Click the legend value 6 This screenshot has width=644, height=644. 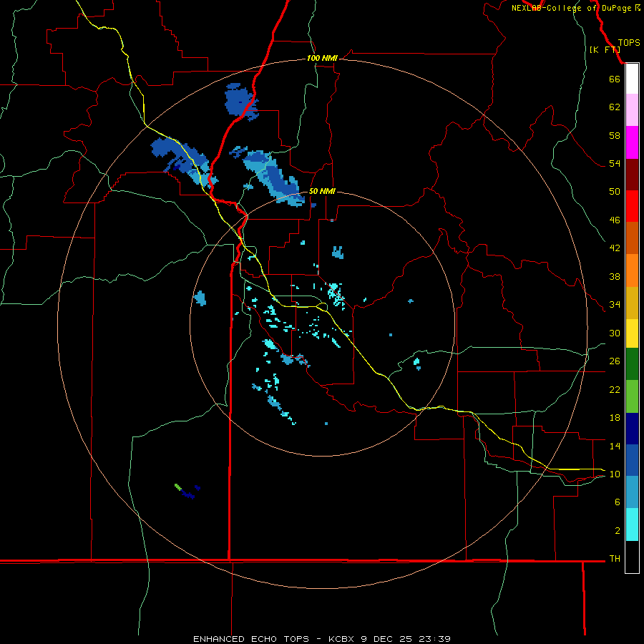[618, 502]
